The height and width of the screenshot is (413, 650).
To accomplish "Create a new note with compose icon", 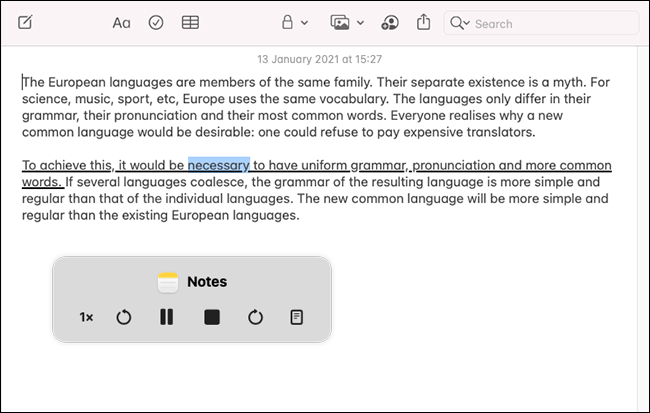I will pyautogui.click(x=25, y=23).
